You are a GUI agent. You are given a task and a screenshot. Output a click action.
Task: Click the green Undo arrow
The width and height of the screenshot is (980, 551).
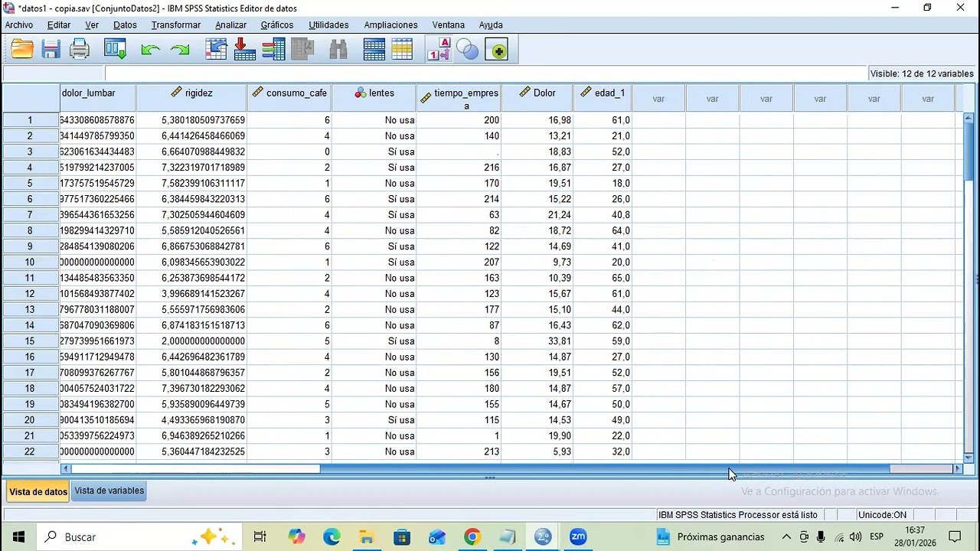[x=151, y=51]
